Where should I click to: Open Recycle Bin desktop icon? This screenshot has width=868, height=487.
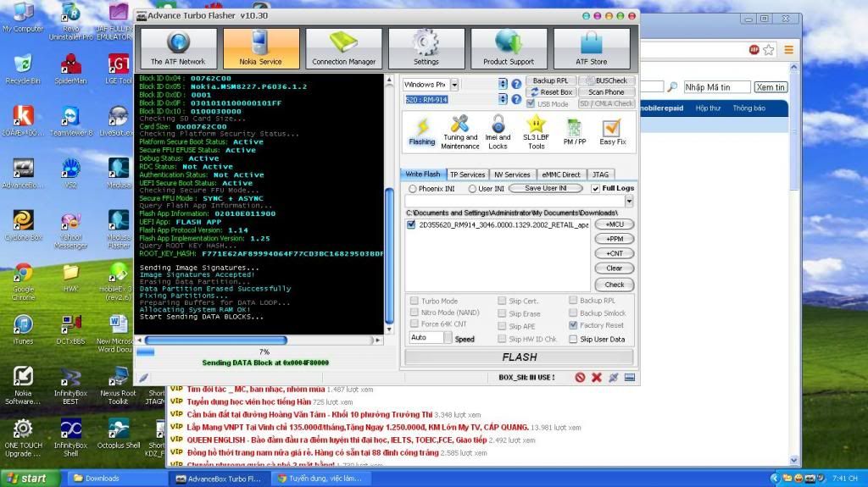(23, 69)
